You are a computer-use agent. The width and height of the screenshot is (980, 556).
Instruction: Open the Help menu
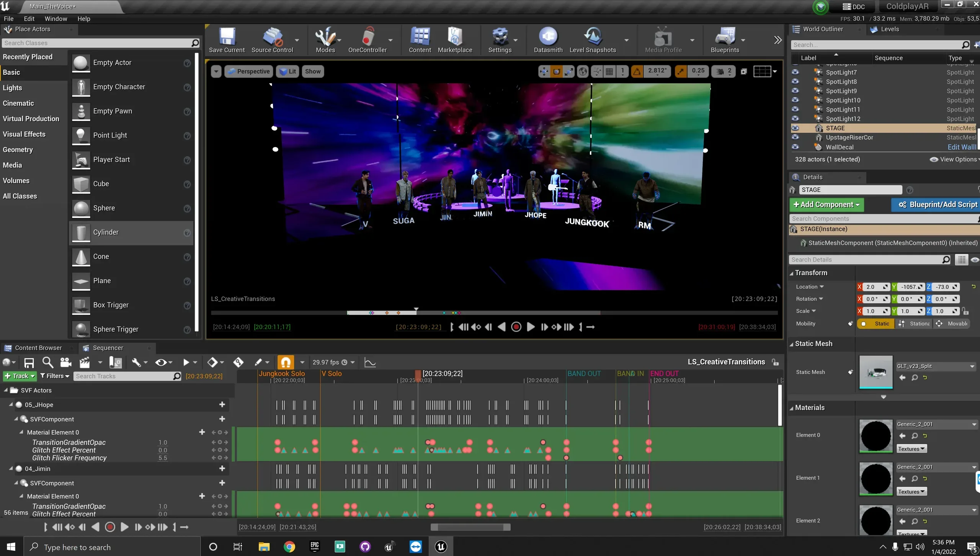[84, 19]
